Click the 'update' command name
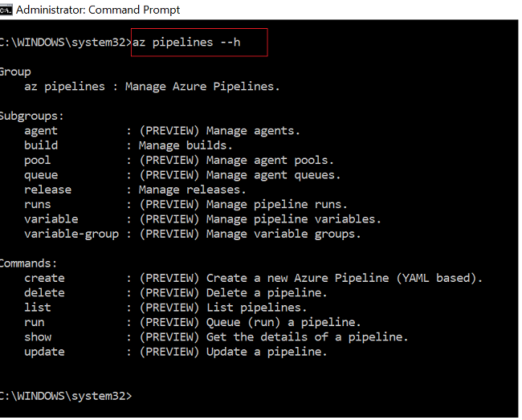The height and width of the screenshot is (420, 522). tap(44, 352)
